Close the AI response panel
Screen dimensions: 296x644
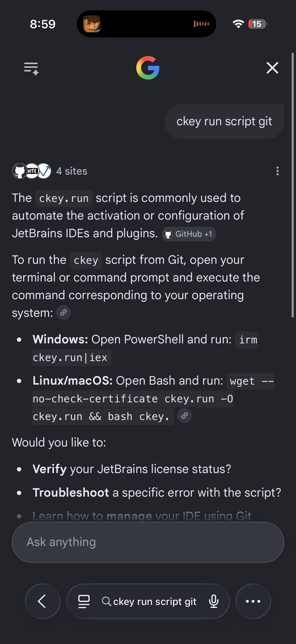pyautogui.click(x=272, y=68)
